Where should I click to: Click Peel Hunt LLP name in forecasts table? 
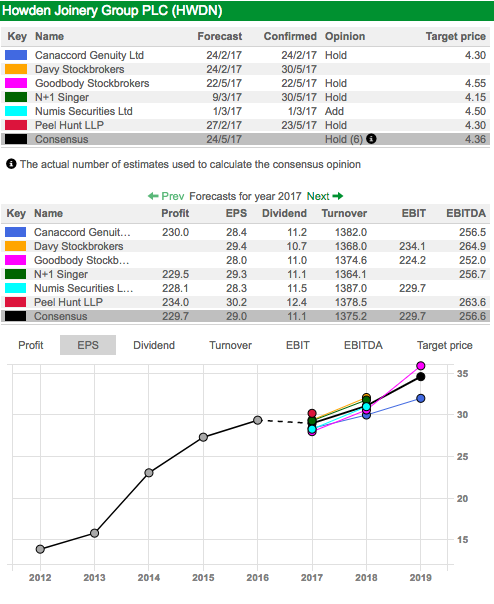(68, 302)
